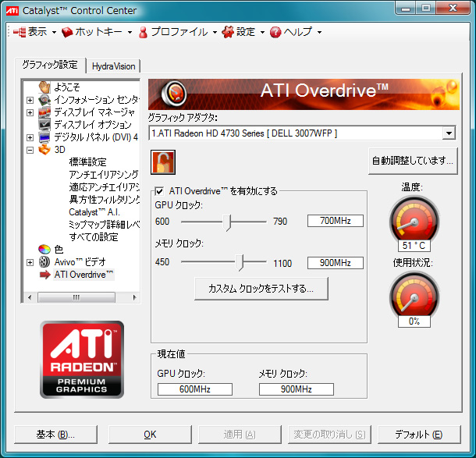Open the ホットキー menu dropdown arrow
The image size is (476, 458).
[130, 32]
